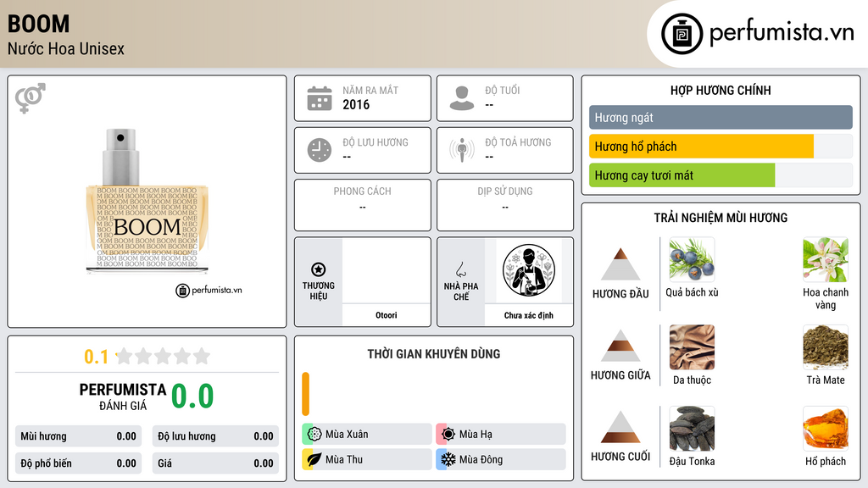The height and width of the screenshot is (488, 868).
Task: Click the Perfumista Đánh giá label
Action: pyautogui.click(x=123, y=396)
